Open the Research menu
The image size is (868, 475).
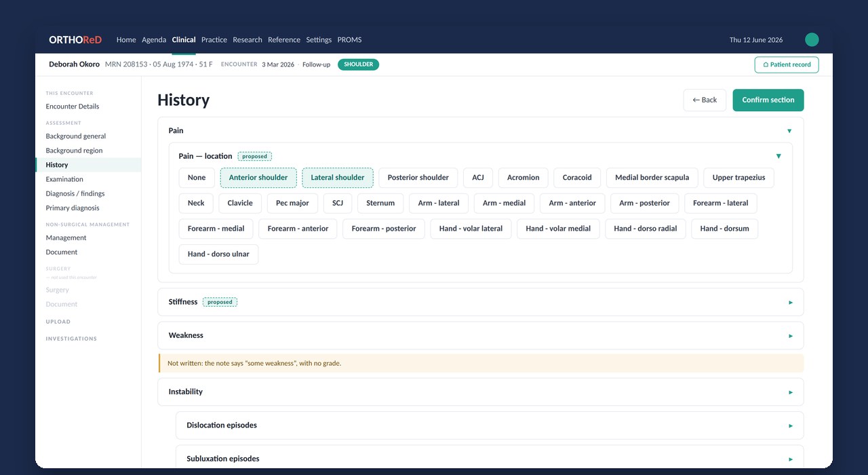pos(248,40)
